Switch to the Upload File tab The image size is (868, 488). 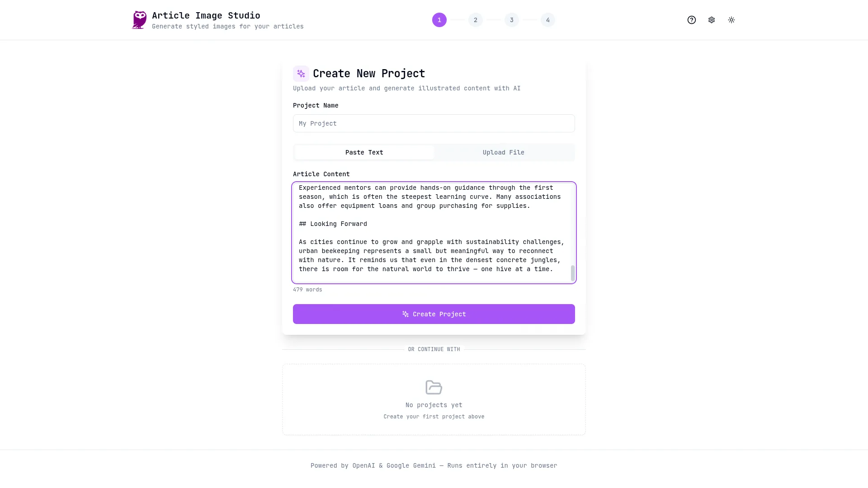[504, 152]
